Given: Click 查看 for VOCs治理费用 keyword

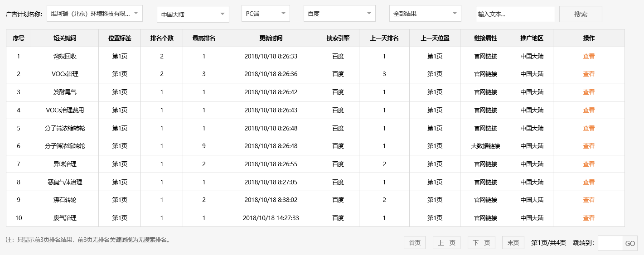Looking at the screenshot, I should coord(589,110).
